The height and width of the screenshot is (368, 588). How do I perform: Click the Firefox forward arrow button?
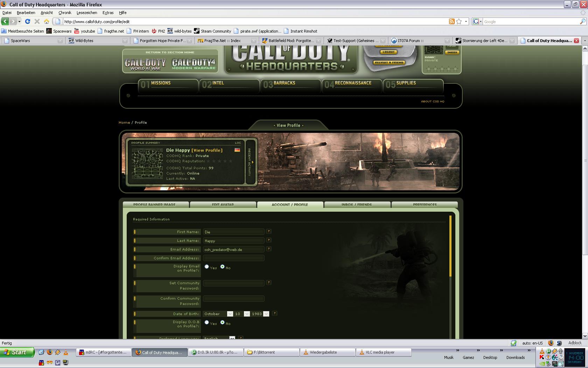(13, 21)
